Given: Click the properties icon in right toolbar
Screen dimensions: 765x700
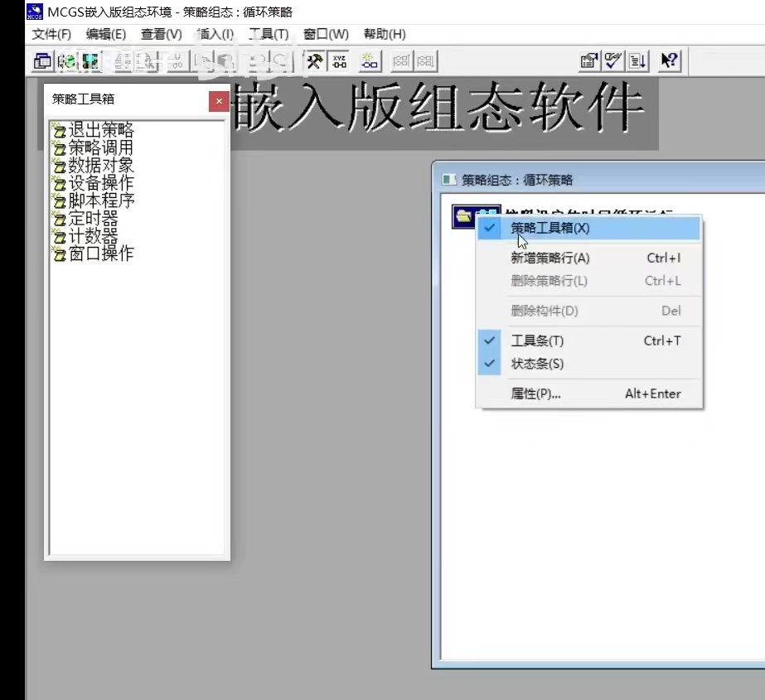Looking at the screenshot, I should (x=588, y=61).
